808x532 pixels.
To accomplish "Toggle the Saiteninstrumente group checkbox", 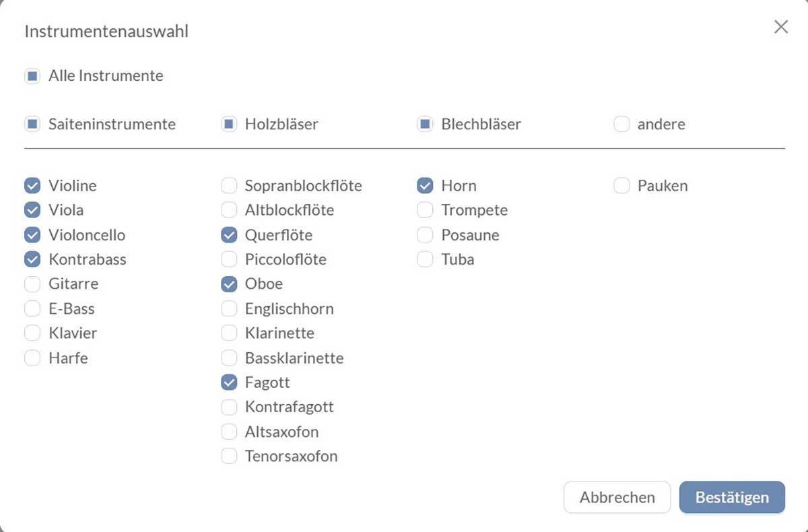I will (32, 125).
